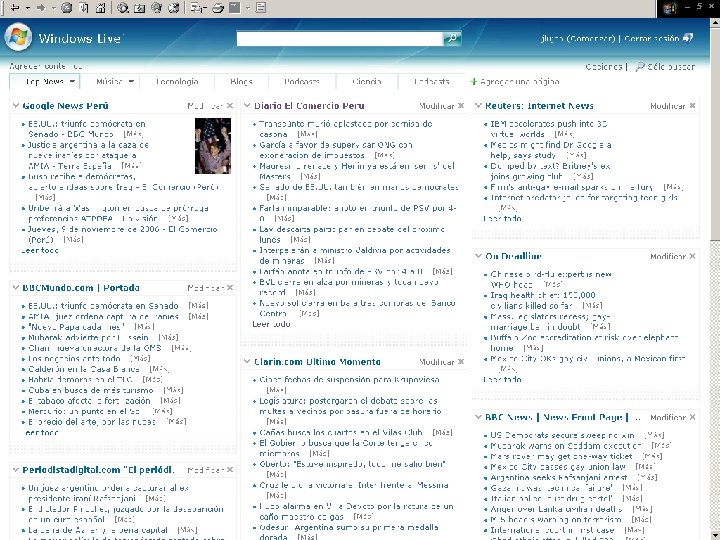The width and height of the screenshot is (720, 540).
Task: Click the browser Forward arrow button
Action: pos(41,8)
